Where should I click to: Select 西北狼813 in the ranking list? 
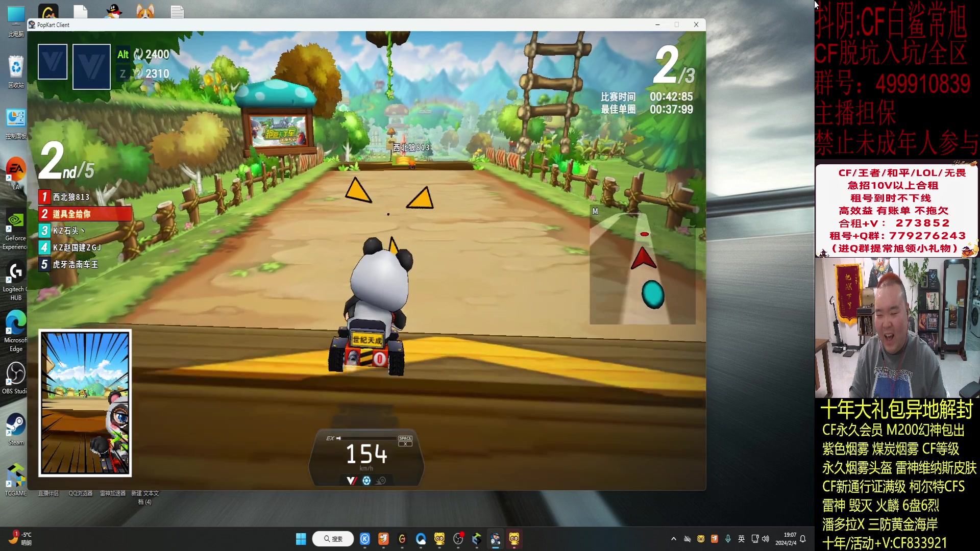pos(71,197)
